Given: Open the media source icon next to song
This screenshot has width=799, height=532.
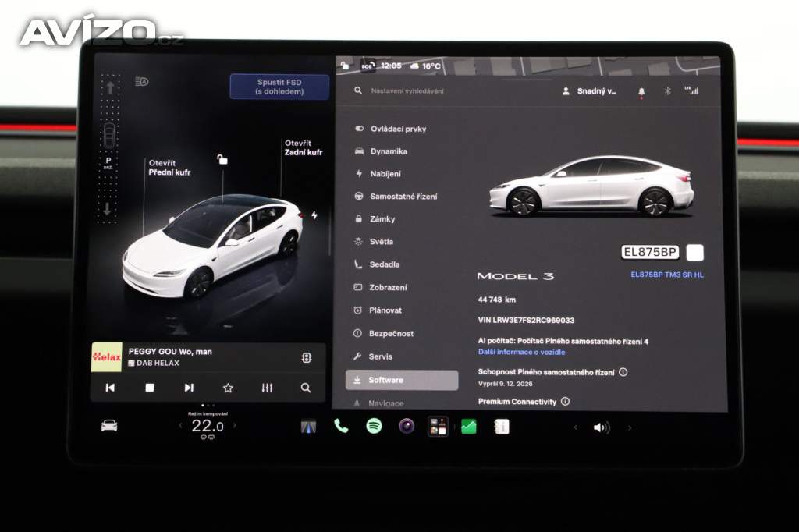Looking at the screenshot, I should point(306,358).
